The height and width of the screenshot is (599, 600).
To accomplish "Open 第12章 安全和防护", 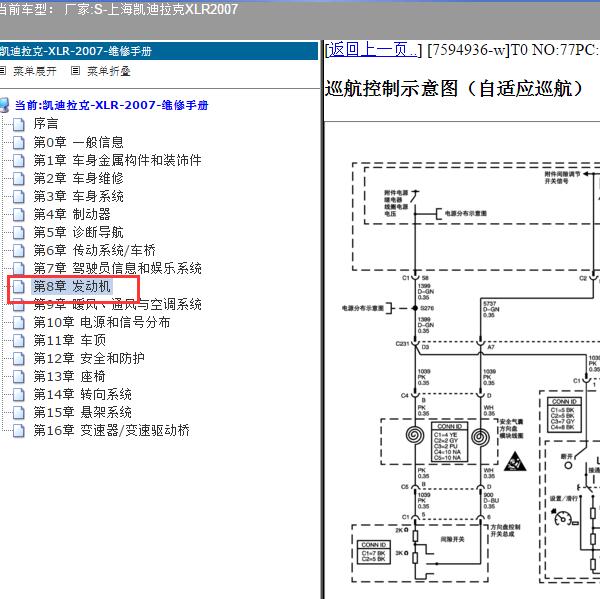I will point(89,358).
